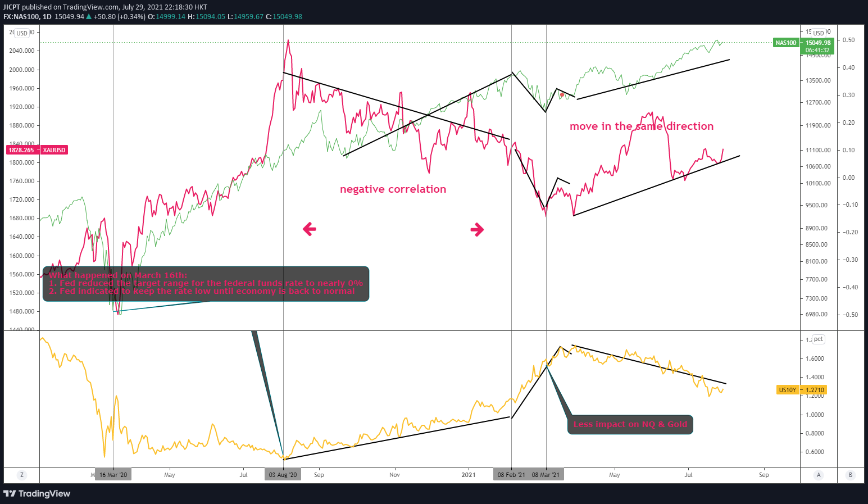Toggle auto scale A button
868x504 pixels.
[x=819, y=475]
